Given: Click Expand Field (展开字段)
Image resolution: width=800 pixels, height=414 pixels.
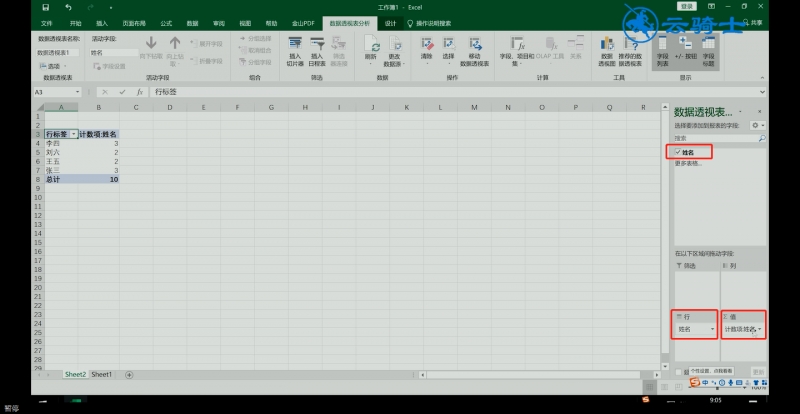Looking at the screenshot, I should 206,44.
